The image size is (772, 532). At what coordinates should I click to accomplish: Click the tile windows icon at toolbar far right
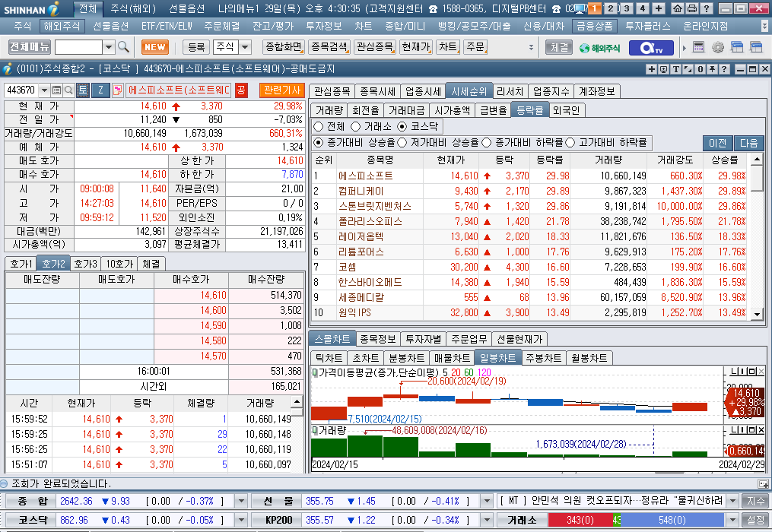pyautogui.click(x=756, y=47)
